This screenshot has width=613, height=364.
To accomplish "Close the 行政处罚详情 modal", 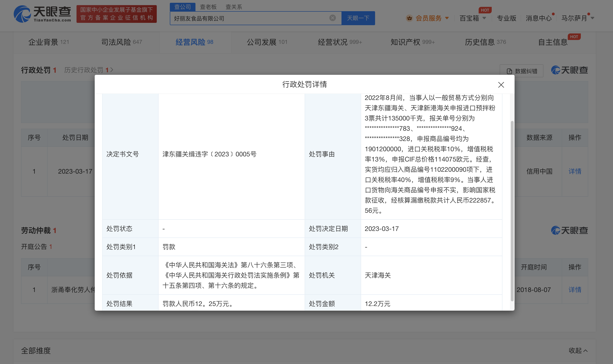I will pos(501,85).
